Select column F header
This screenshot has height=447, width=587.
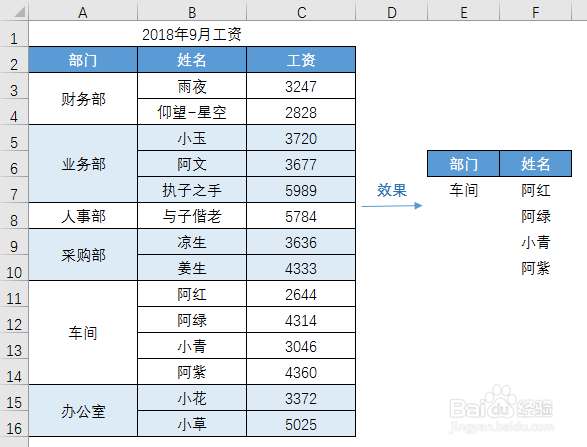click(x=535, y=11)
